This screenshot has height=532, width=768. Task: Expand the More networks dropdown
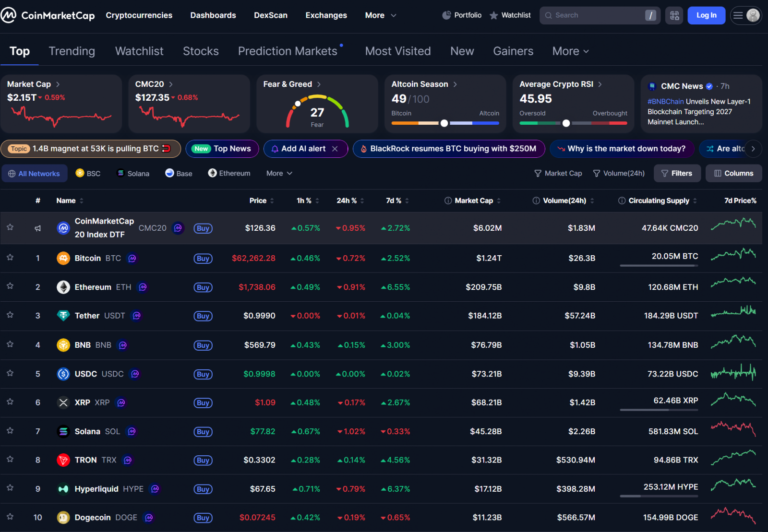(x=279, y=173)
